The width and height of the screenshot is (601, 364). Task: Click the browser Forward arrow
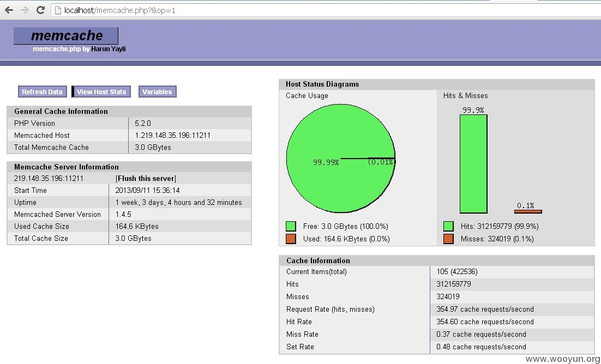coord(25,10)
